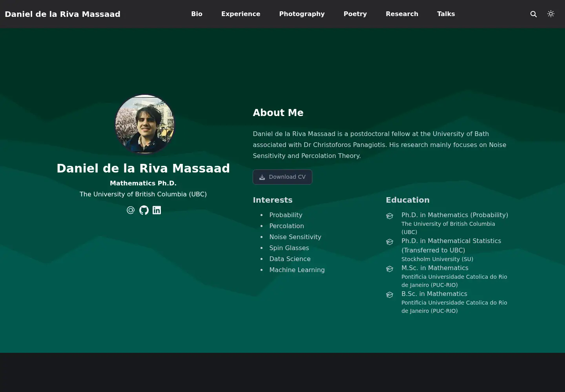Click 'Ph.D. in Mathematics (Probability)' entry
565x392 pixels.
point(455,215)
